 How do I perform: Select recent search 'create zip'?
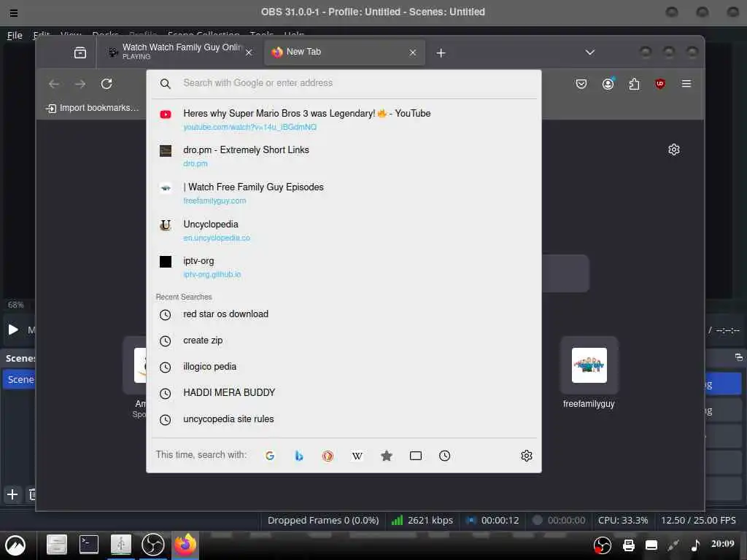344,341
